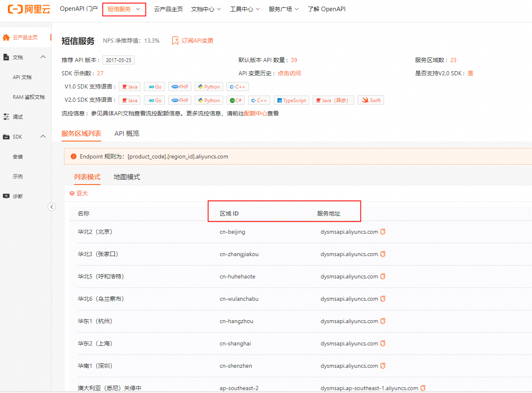Screen dimensions: 532x393
Task: Click the 区域 ID column header
Action: click(229, 213)
